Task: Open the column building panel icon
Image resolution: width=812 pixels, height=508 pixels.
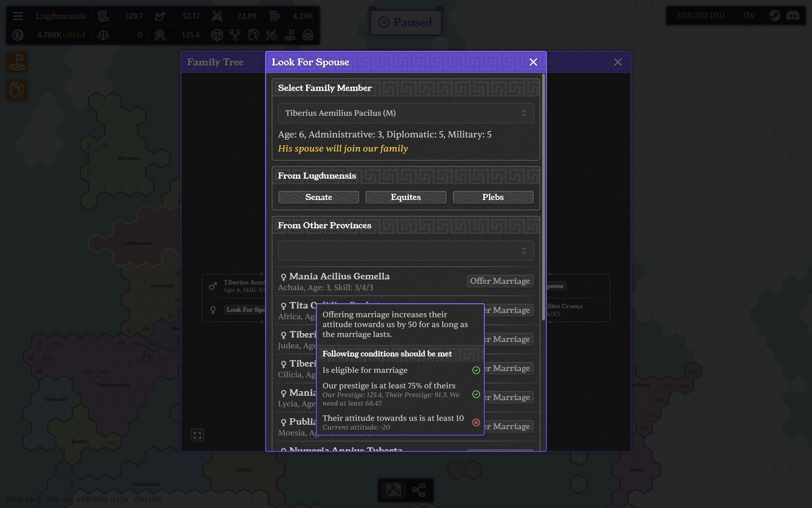Action: point(217,35)
